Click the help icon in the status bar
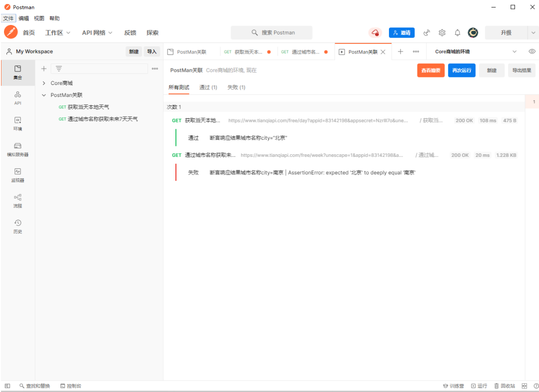539x392 pixels. click(536, 386)
